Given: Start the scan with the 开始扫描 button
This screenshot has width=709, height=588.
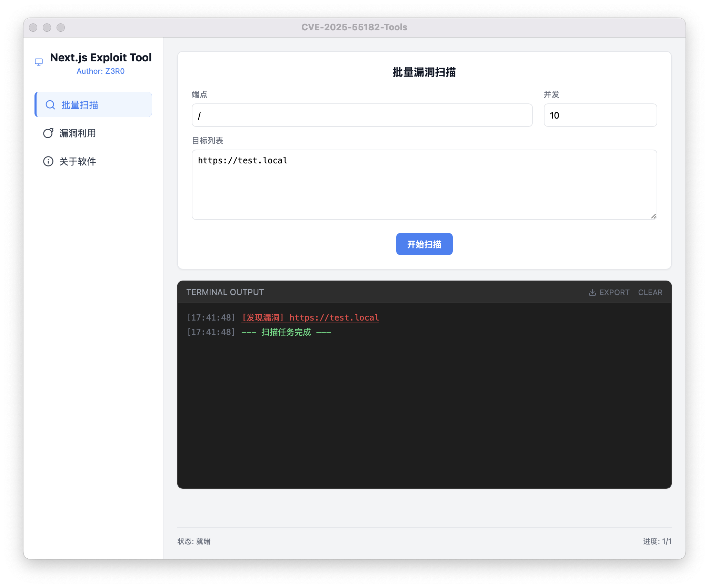Looking at the screenshot, I should click(x=424, y=244).
